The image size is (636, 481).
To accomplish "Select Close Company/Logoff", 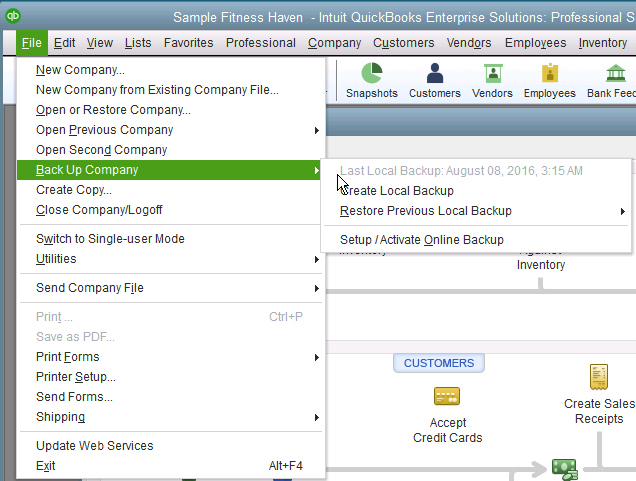I will [x=170, y=210].
